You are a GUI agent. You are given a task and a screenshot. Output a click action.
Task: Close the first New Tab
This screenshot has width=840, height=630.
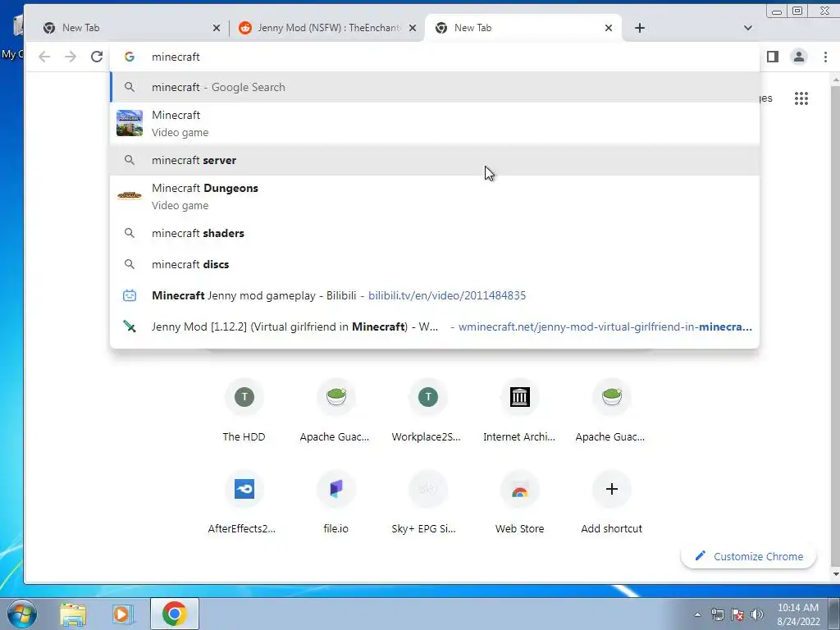(217, 28)
